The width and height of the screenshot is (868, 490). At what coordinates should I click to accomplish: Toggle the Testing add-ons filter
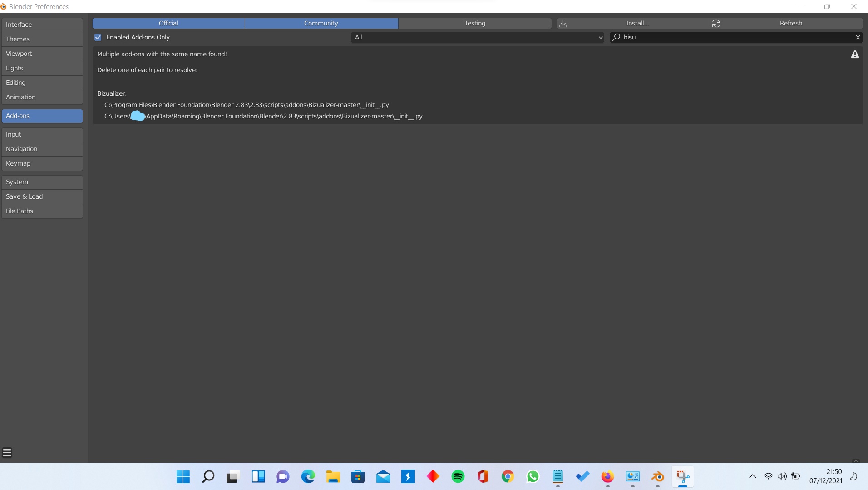475,23
